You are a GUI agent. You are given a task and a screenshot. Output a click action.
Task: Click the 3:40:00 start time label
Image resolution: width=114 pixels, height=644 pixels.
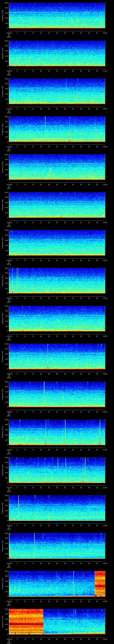click(9, 450)
